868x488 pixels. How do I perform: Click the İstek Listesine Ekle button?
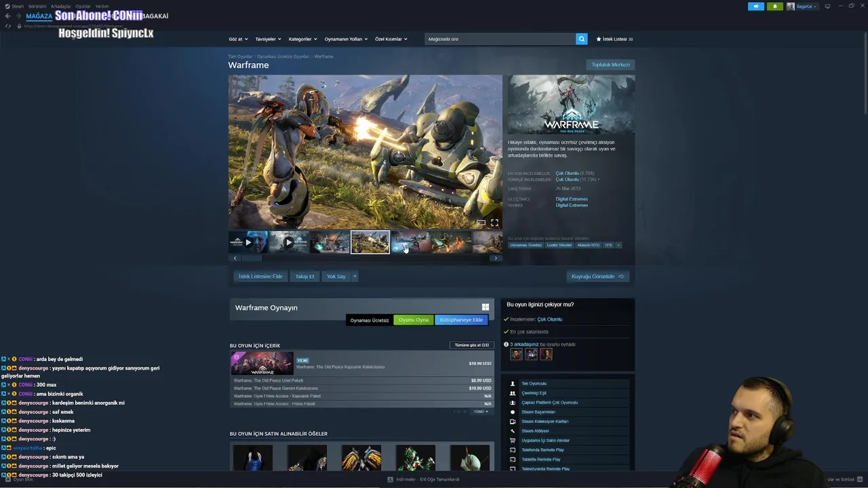point(260,277)
